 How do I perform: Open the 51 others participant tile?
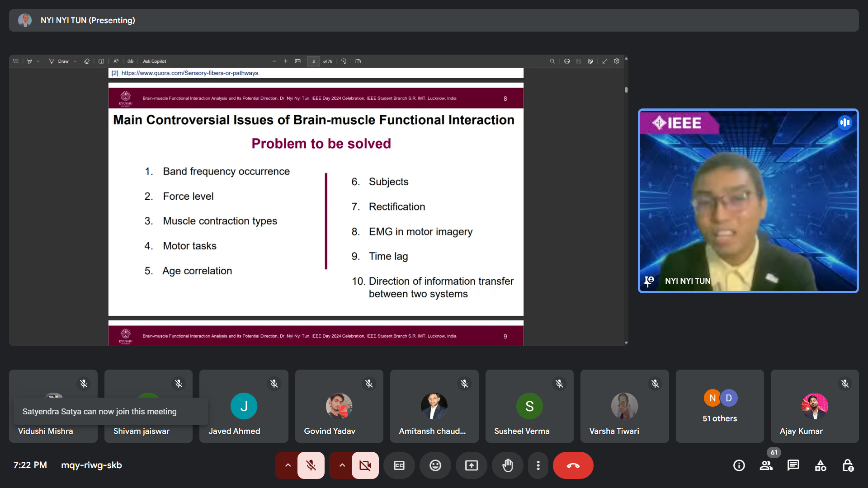pyautogui.click(x=719, y=406)
